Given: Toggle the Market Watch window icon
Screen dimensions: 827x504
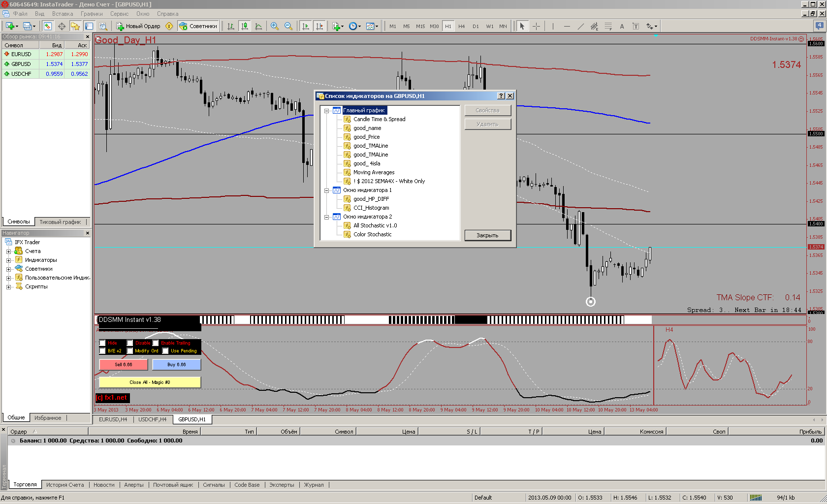Looking at the screenshot, I should (47, 26).
